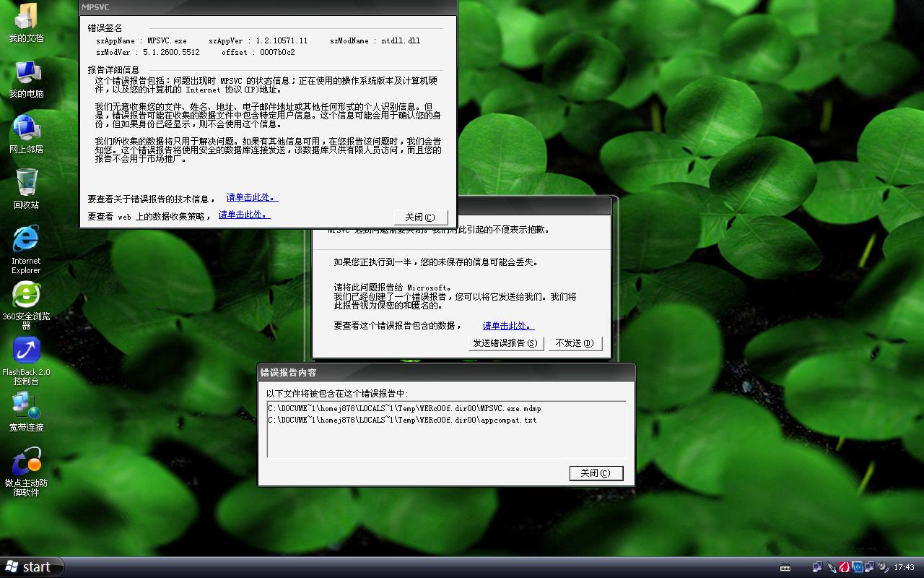Open the 网上邻居 desktop icon
The width and height of the screenshot is (924, 578).
click(26, 134)
